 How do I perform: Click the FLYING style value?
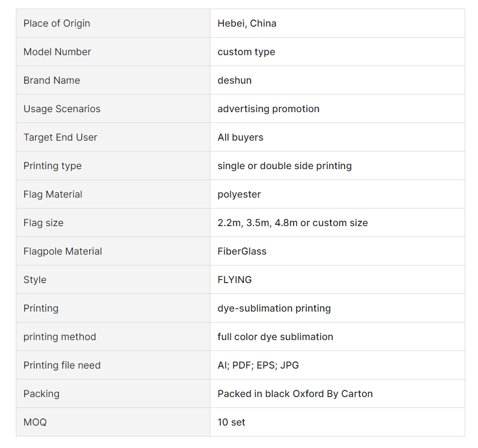234,279
